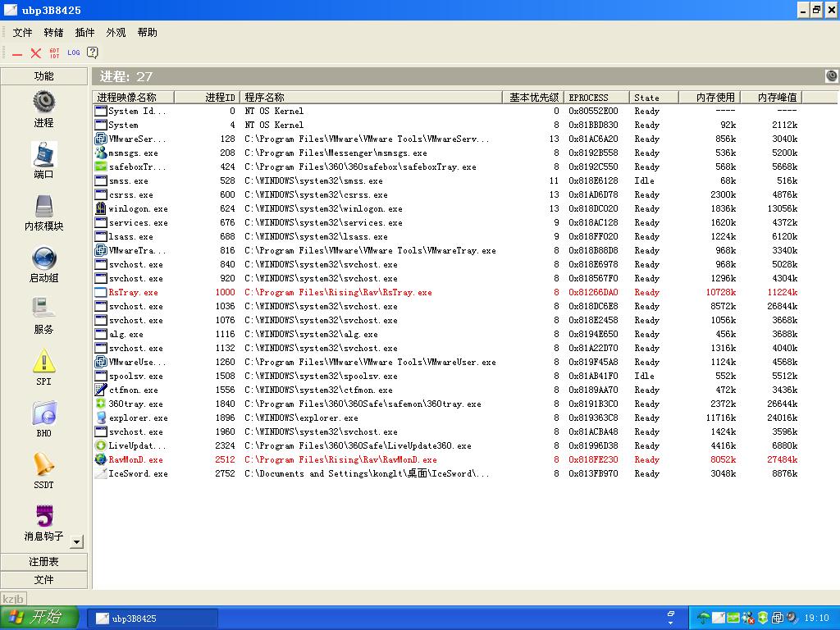Select the alg.exe process row
The width and height of the screenshot is (840, 630).
point(447,334)
